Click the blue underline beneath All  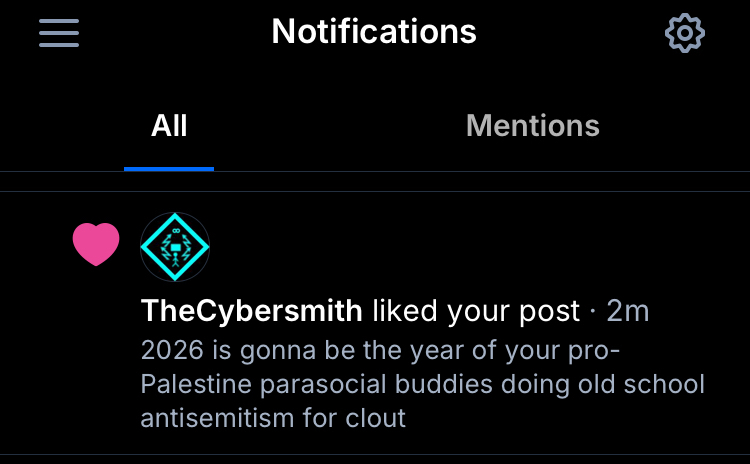169,168
